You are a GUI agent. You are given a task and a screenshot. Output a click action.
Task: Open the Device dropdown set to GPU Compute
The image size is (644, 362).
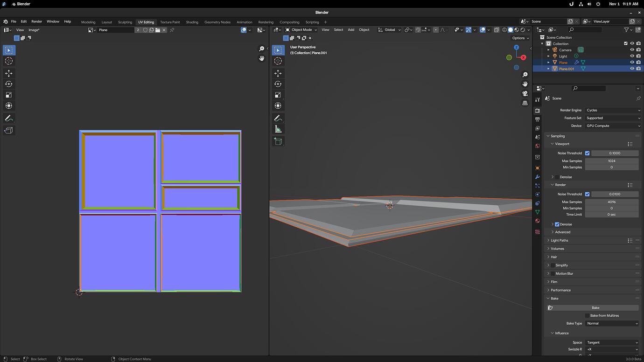pos(613,126)
